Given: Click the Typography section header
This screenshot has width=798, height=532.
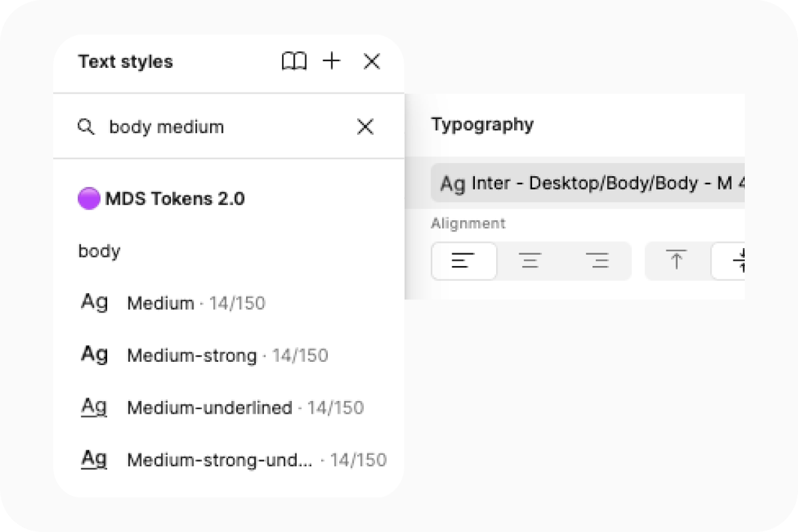Looking at the screenshot, I should (x=483, y=124).
